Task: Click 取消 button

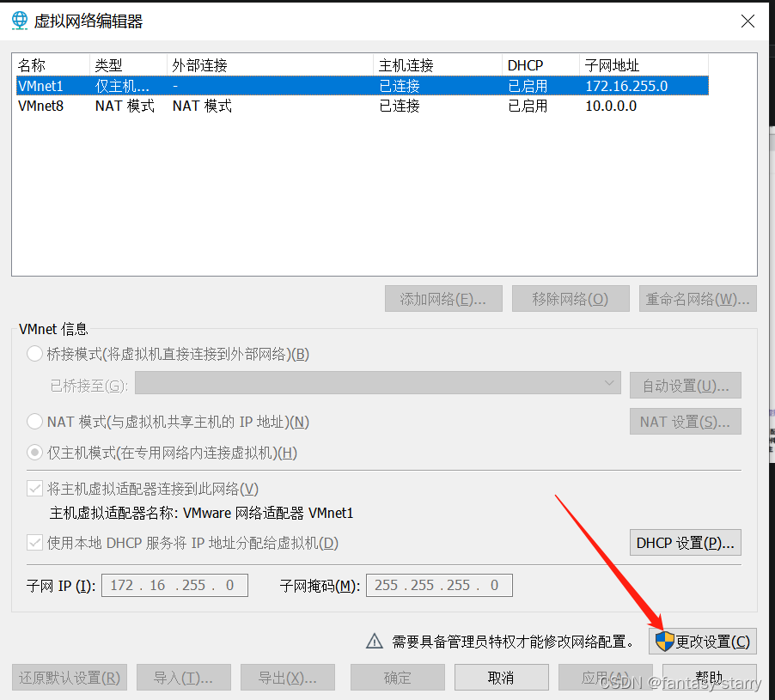Action: [501, 678]
